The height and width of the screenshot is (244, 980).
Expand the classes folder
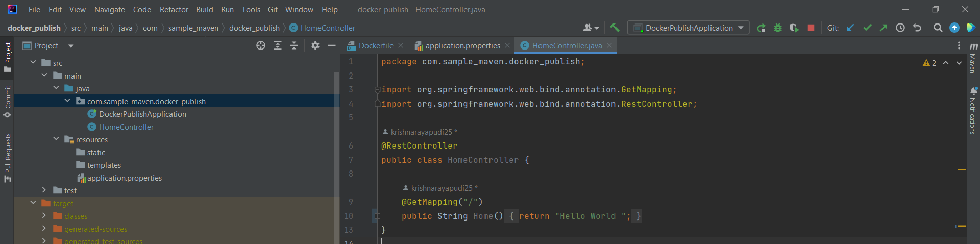point(44,215)
